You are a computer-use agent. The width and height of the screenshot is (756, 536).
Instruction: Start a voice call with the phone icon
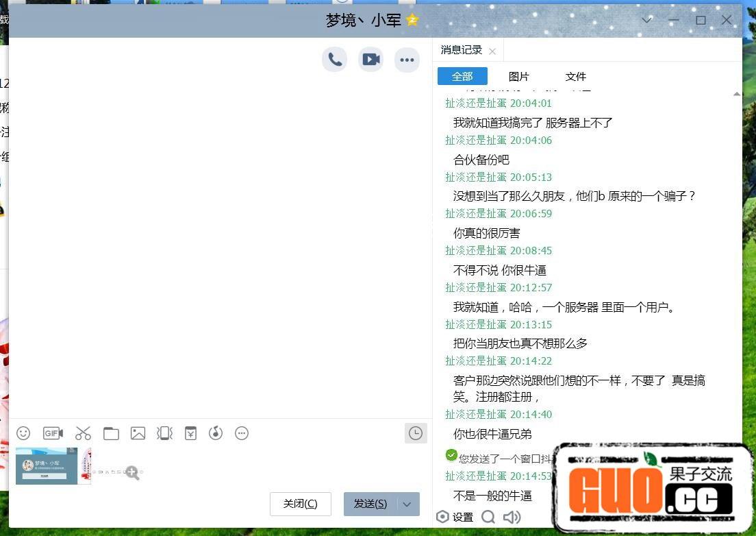335,60
